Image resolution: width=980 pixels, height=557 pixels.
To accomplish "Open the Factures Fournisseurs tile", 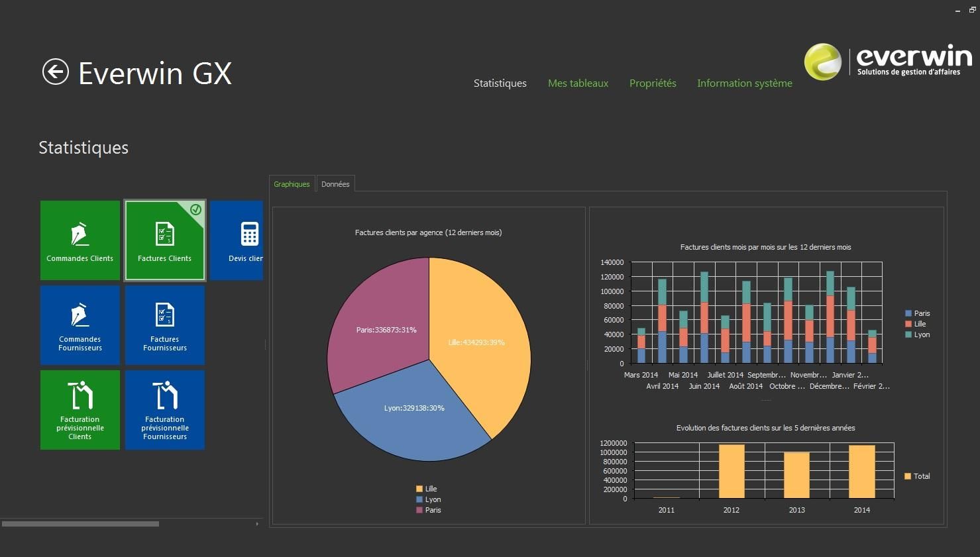I will click(165, 325).
